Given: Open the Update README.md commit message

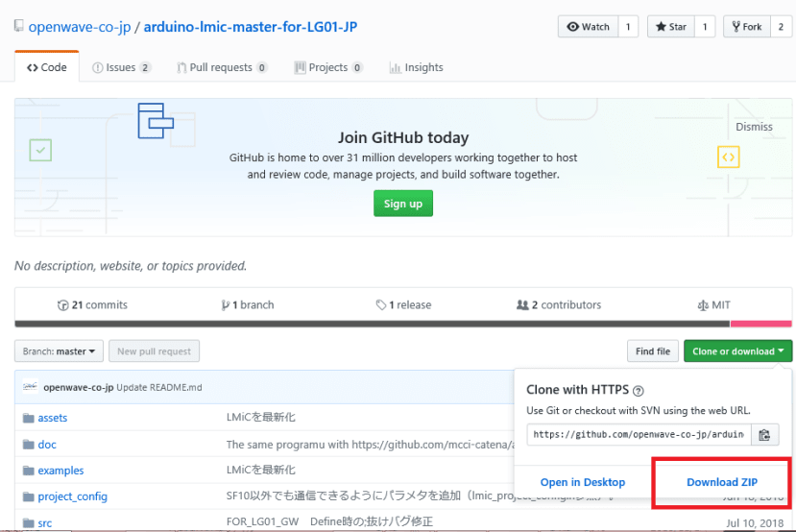Looking at the screenshot, I should click(x=159, y=387).
